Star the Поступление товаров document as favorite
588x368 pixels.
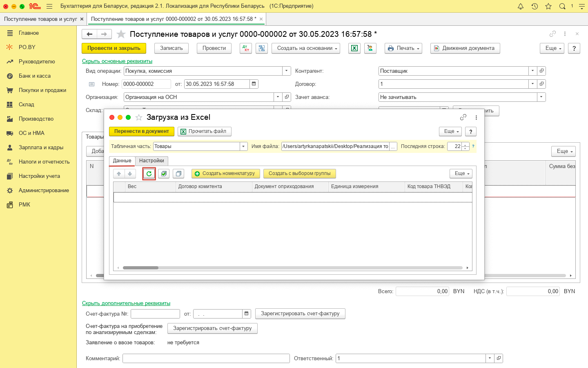pyautogui.click(x=121, y=34)
